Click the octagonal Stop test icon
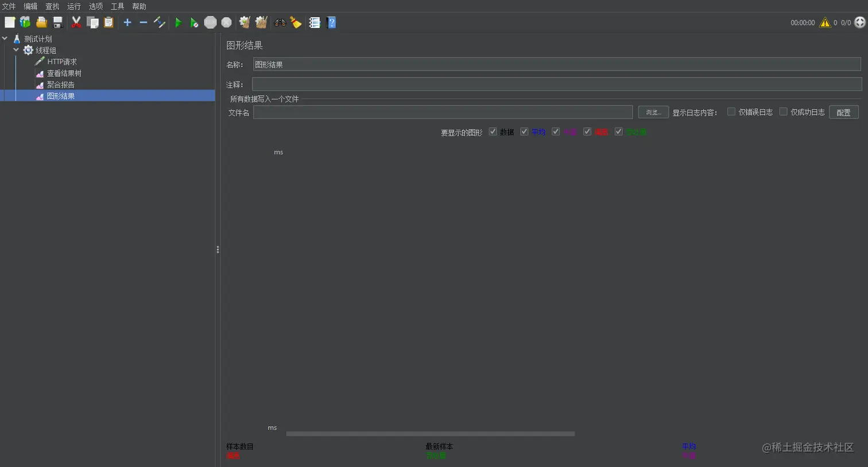The width and height of the screenshot is (868, 467). tap(211, 22)
